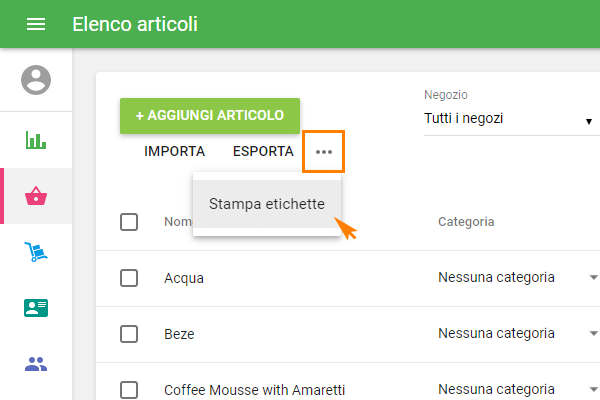Open the reports bar chart section
Screen dimensions: 600x400
(x=36, y=140)
